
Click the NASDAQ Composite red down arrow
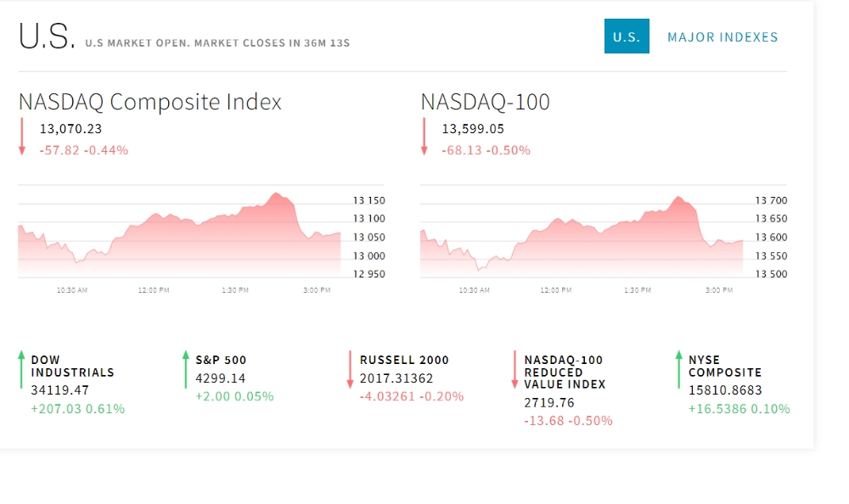tap(22, 137)
